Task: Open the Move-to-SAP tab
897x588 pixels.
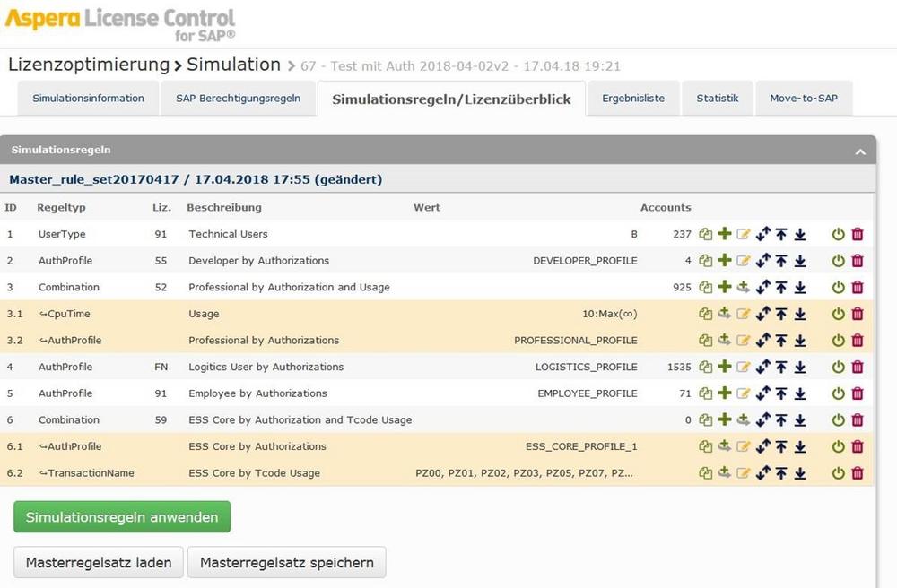Action: click(803, 99)
